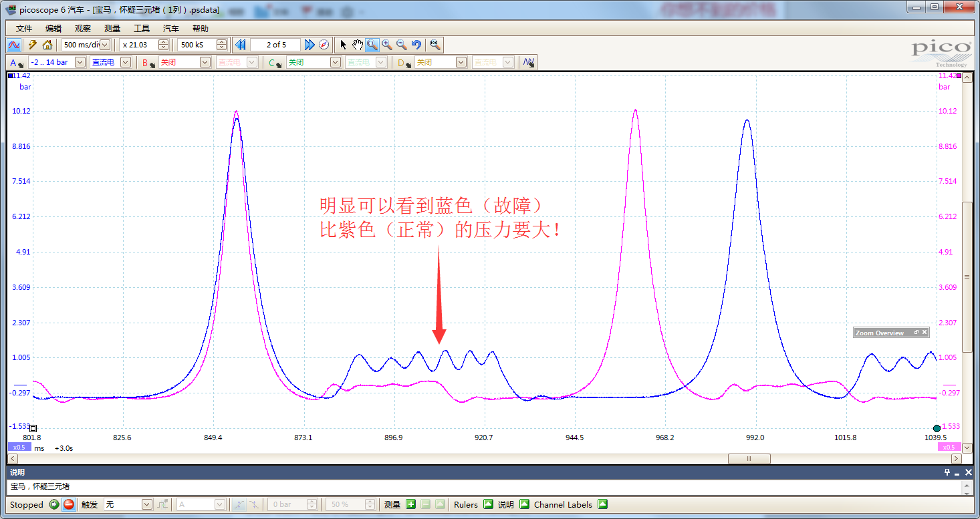Click the zoom out magnifier
980x519 pixels.
point(402,45)
